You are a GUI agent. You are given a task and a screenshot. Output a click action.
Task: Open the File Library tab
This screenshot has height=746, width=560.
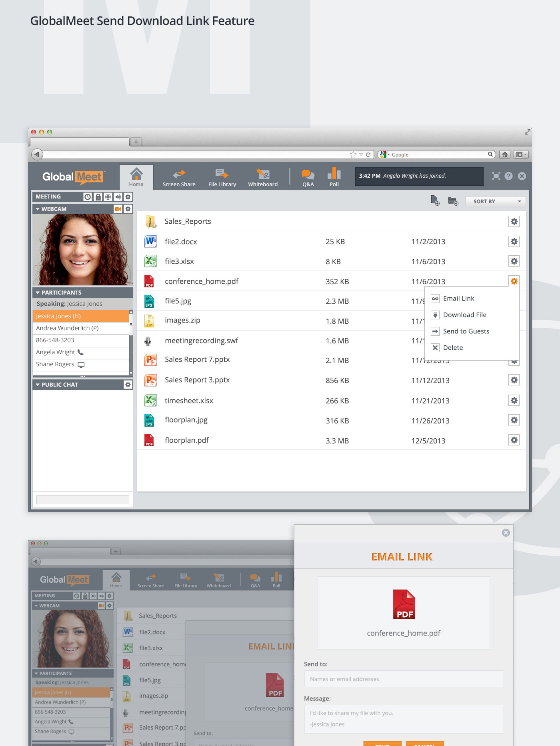[x=222, y=178]
